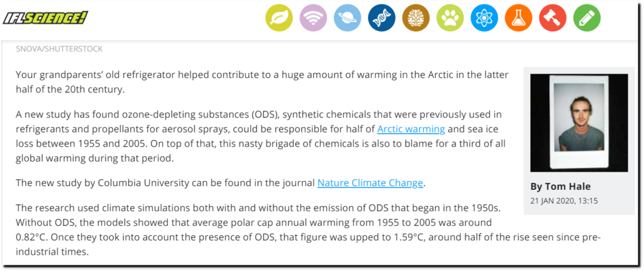
Task: Open the paw print Animals category
Action: point(450,18)
